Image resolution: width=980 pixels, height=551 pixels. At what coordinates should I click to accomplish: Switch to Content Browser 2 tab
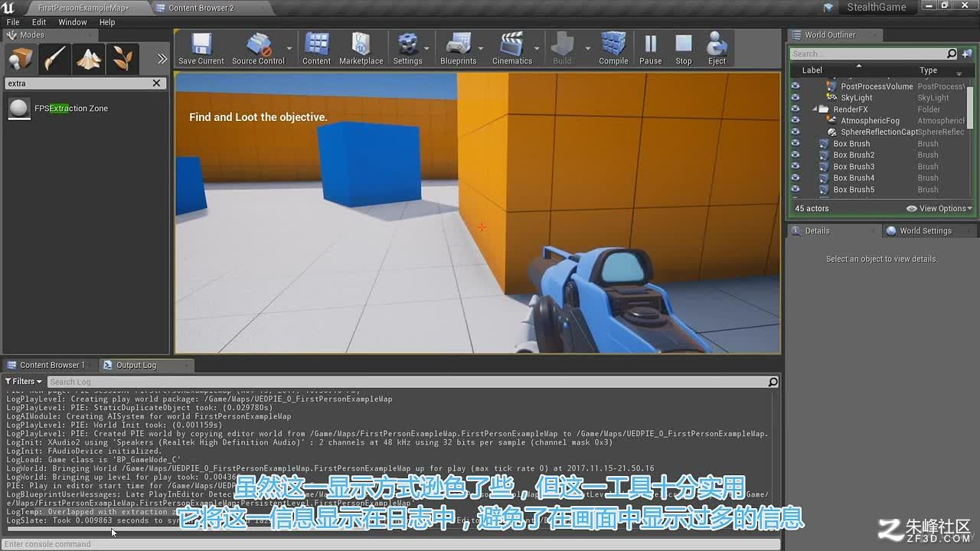[x=201, y=8]
